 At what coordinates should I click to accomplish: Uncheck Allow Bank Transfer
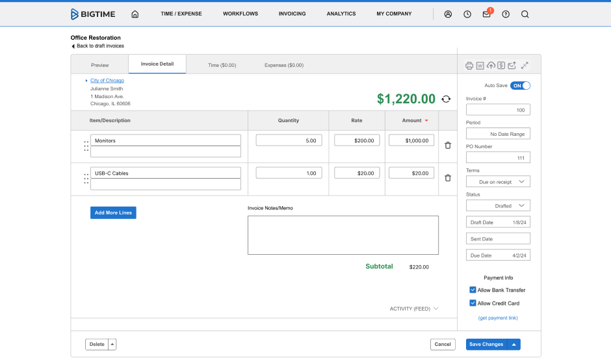click(473, 290)
